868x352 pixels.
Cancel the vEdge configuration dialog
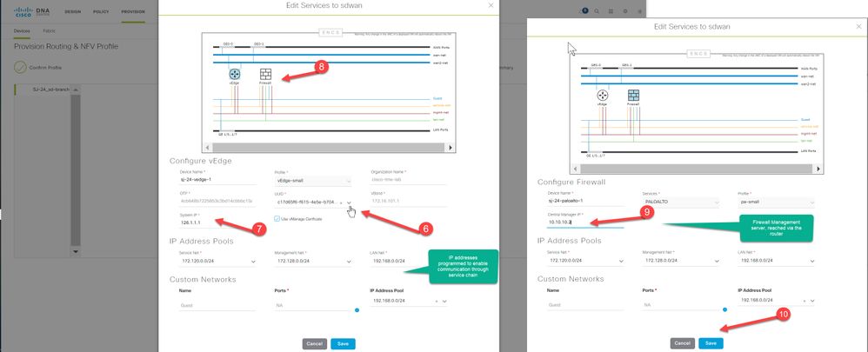point(315,343)
